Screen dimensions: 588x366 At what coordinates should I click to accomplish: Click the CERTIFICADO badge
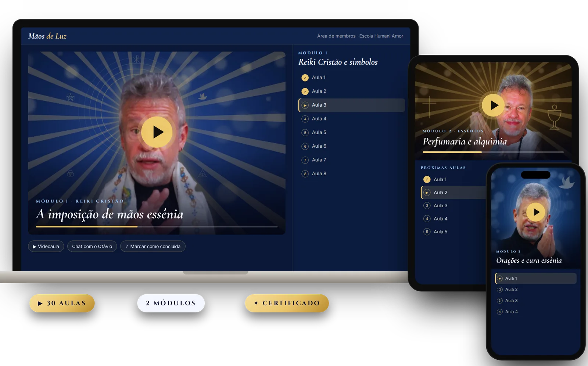pyautogui.click(x=287, y=303)
